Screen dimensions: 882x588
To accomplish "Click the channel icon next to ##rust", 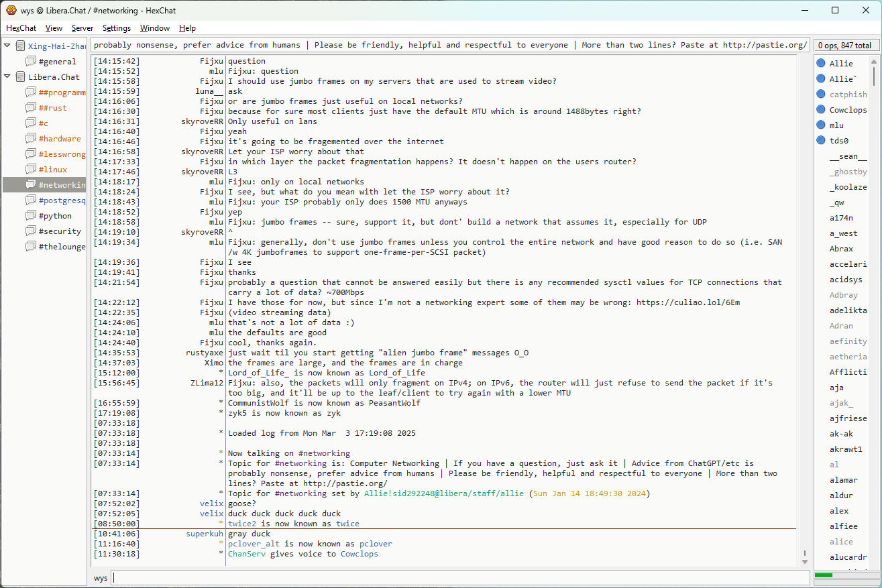I will pos(31,108).
